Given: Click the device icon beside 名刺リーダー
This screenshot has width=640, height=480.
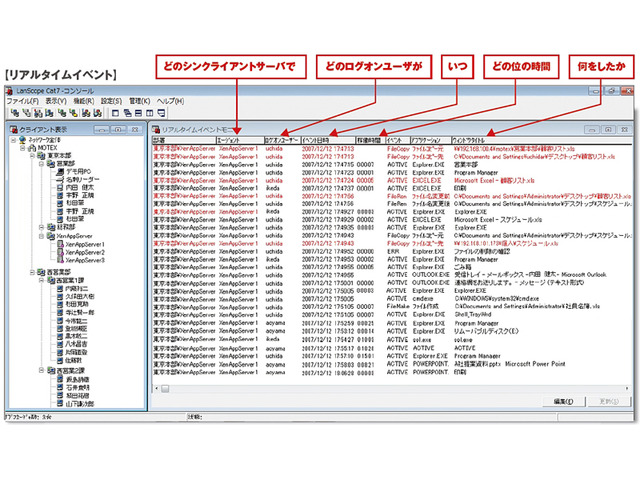Looking at the screenshot, I should (x=60, y=180).
